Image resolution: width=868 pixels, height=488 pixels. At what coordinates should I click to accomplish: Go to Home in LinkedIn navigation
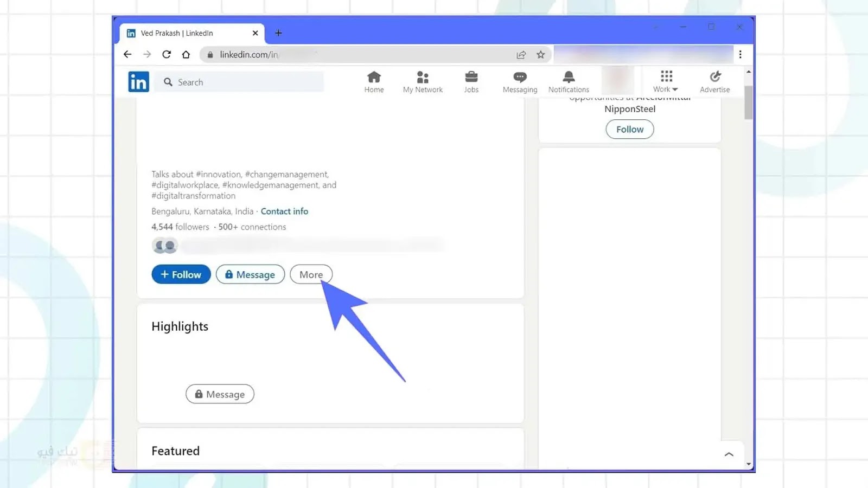(374, 82)
